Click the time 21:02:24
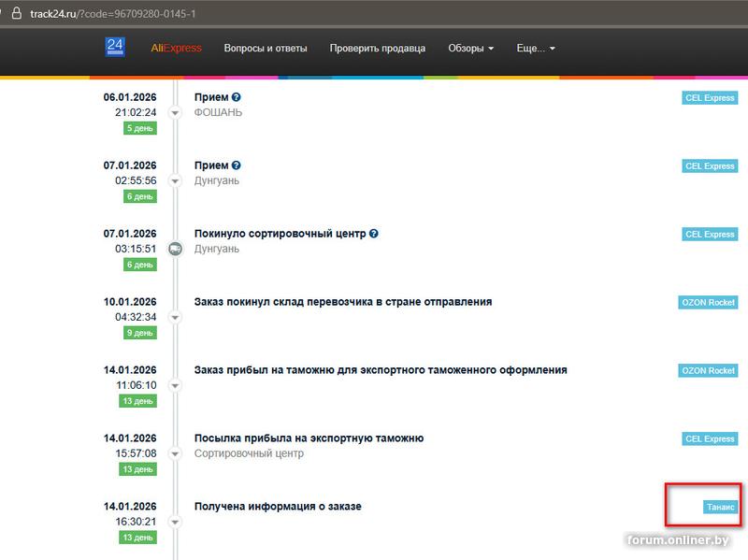 pyautogui.click(x=136, y=112)
